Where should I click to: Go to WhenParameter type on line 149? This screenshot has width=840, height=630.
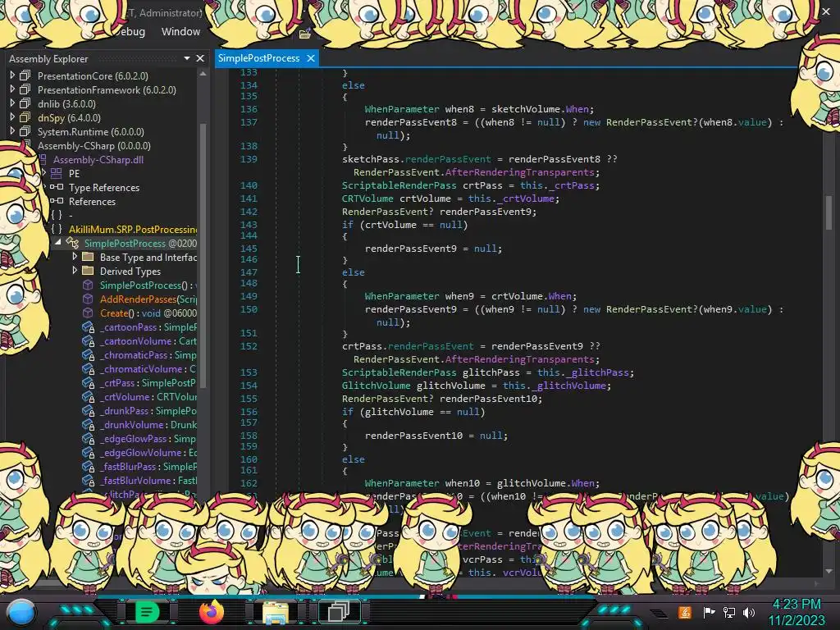402,295
